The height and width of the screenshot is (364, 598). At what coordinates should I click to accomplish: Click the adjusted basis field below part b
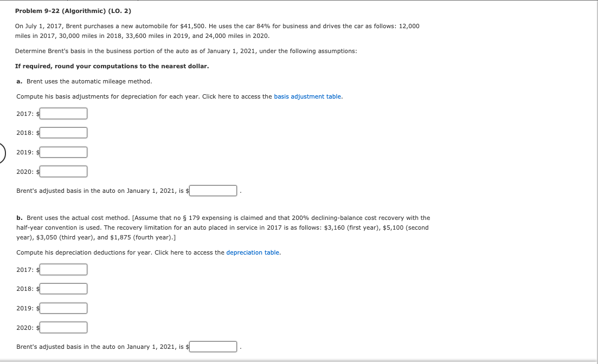click(213, 347)
